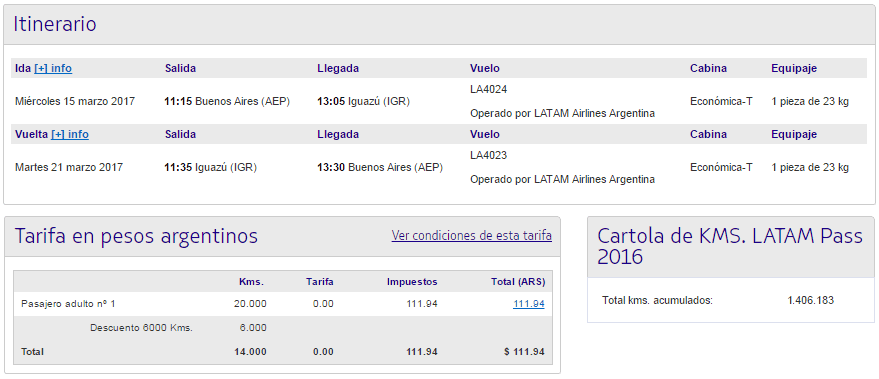Click arrival 13:05 Iguazú (IGR)
The width and height of the screenshot is (879, 379).
click(x=363, y=102)
